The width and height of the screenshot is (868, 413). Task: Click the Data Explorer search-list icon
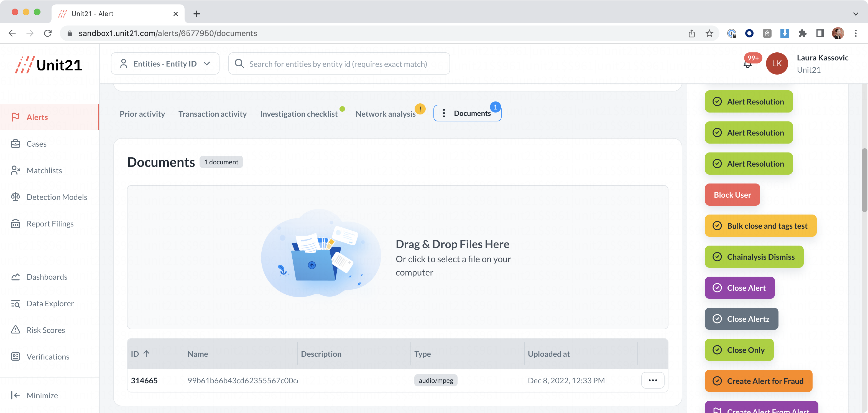coord(16,304)
